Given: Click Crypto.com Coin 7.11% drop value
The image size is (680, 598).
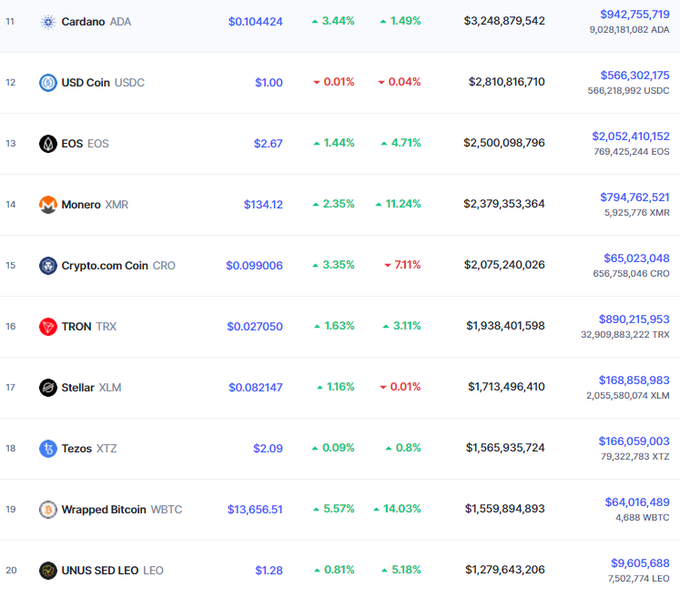Looking at the screenshot, I should [407, 265].
